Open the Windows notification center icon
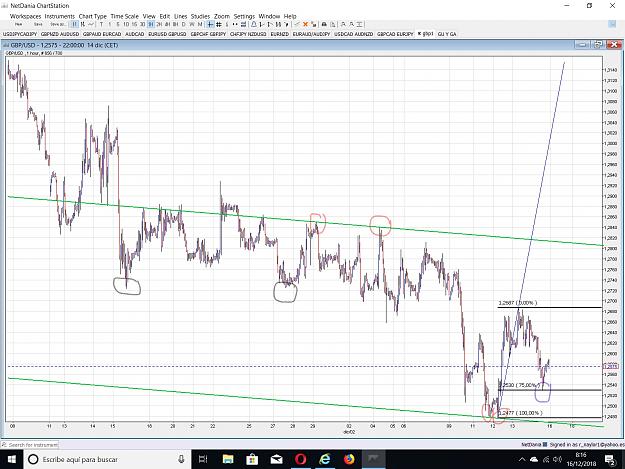Screen dimensions: 625x469 [x=610, y=459]
